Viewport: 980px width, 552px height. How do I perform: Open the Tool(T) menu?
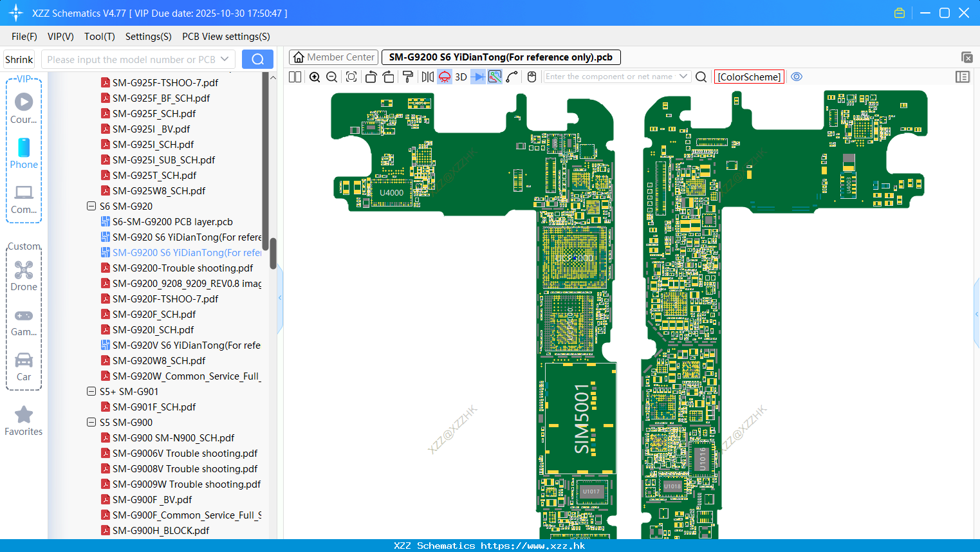tap(100, 37)
